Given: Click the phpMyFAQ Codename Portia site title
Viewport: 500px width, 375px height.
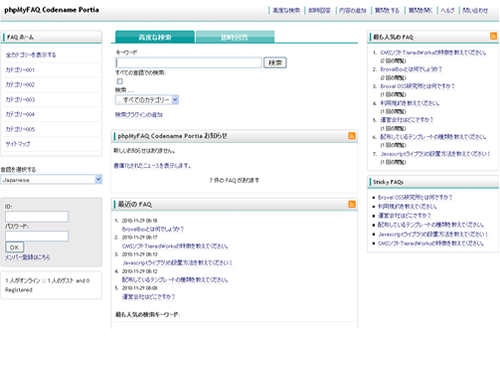Looking at the screenshot, I should pos(51,10).
